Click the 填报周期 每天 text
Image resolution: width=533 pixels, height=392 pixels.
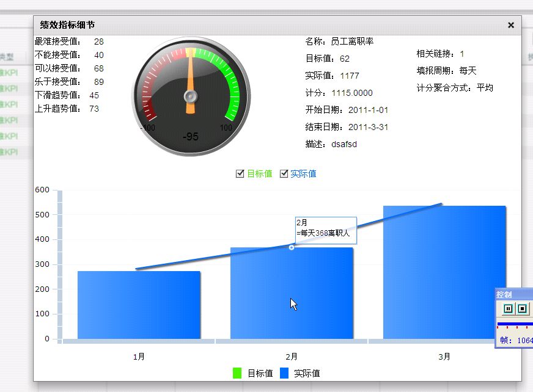pos(446,71)
